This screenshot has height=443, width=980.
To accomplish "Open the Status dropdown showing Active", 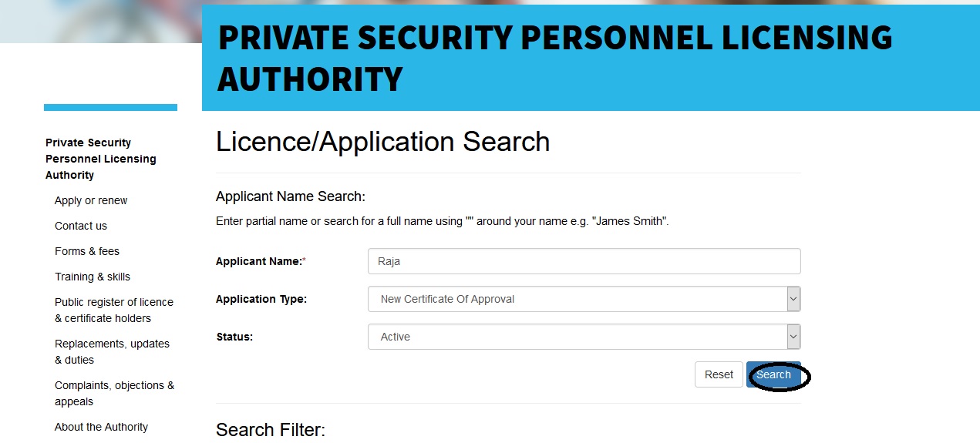I will point(578,337).
